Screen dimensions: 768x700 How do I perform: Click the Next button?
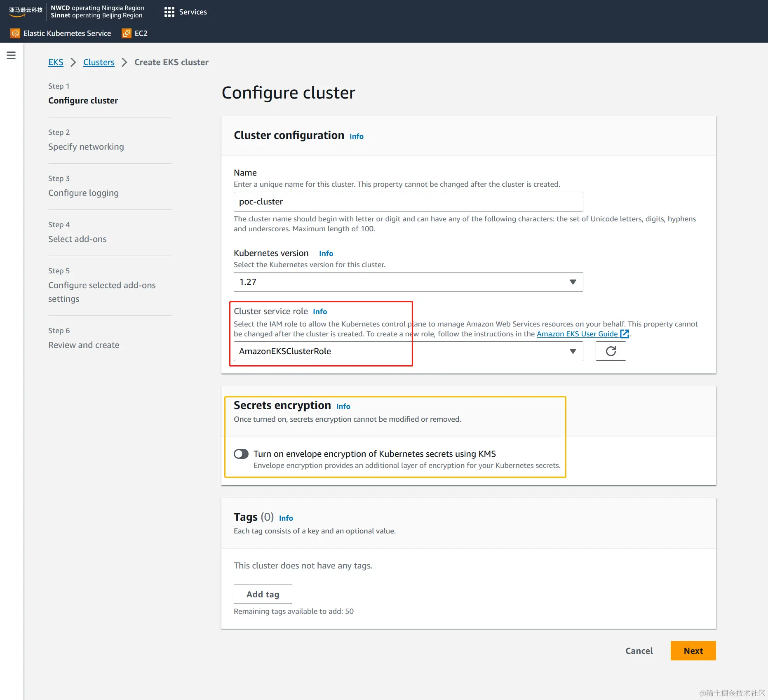click(693, 651)
